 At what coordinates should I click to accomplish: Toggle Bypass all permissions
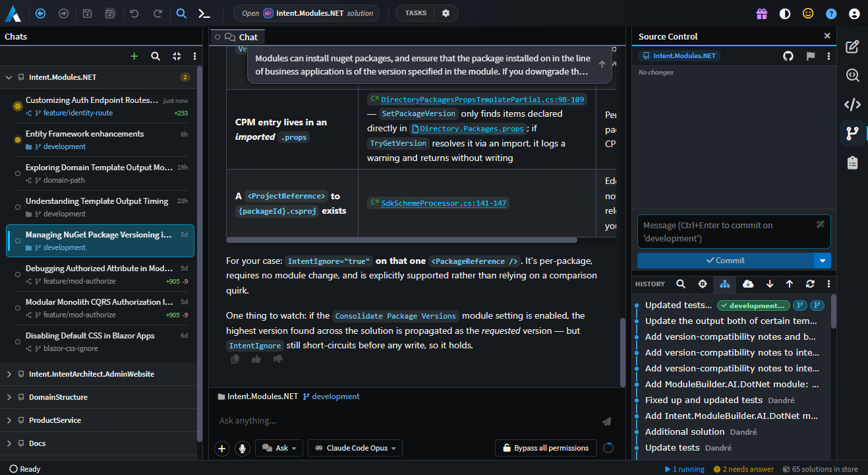click(546, 448)
